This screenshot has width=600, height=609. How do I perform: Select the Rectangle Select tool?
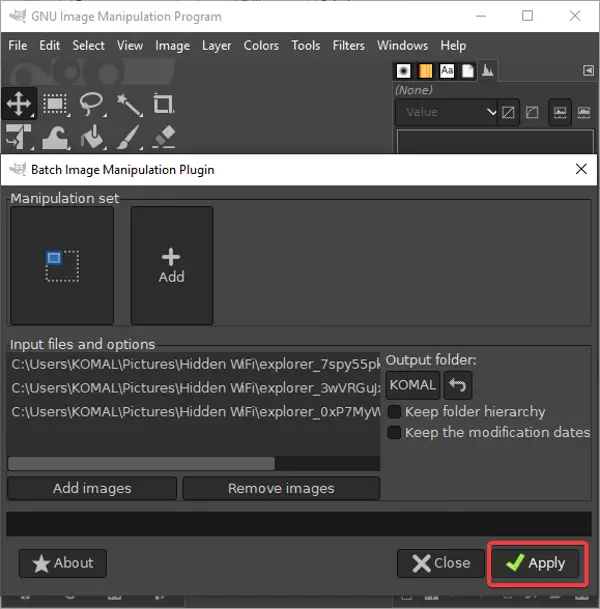click(x=55, y=104)
